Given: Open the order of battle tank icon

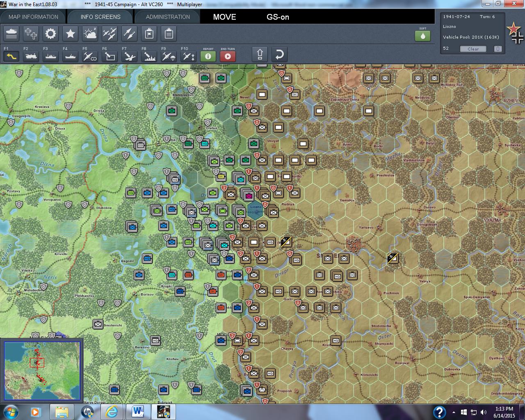Looking at the screenshot, I should click(x=11, y=34).
